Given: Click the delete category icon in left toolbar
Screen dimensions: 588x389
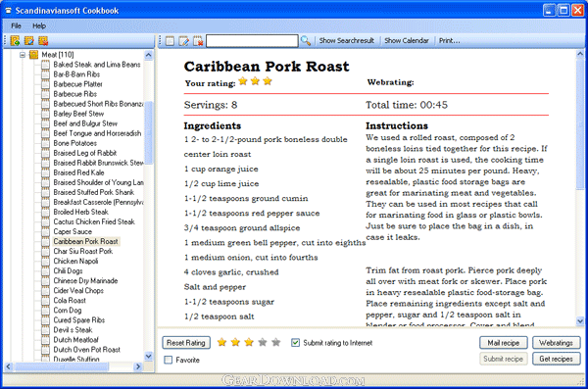Looking at the screenshot, I should [x=43, y=41].
